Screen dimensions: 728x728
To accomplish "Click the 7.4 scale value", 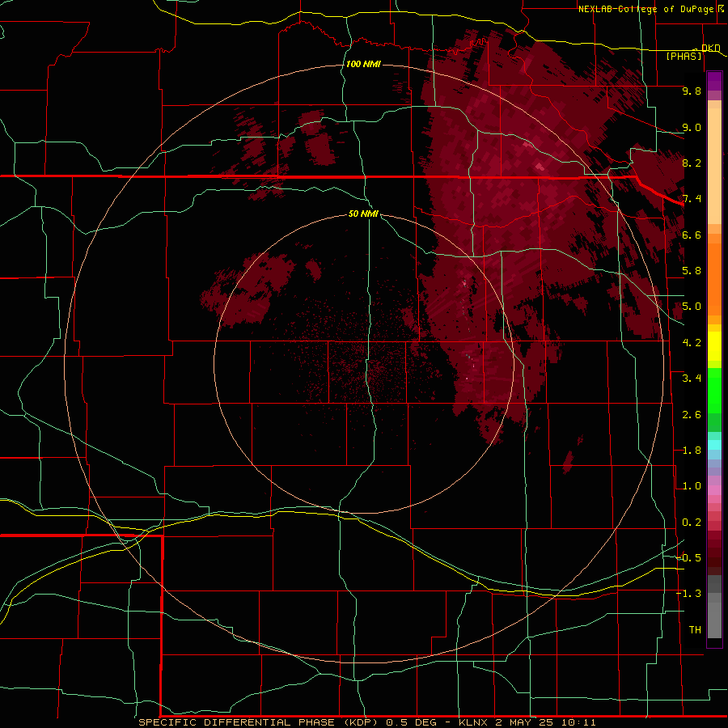I will coord(692,199).
